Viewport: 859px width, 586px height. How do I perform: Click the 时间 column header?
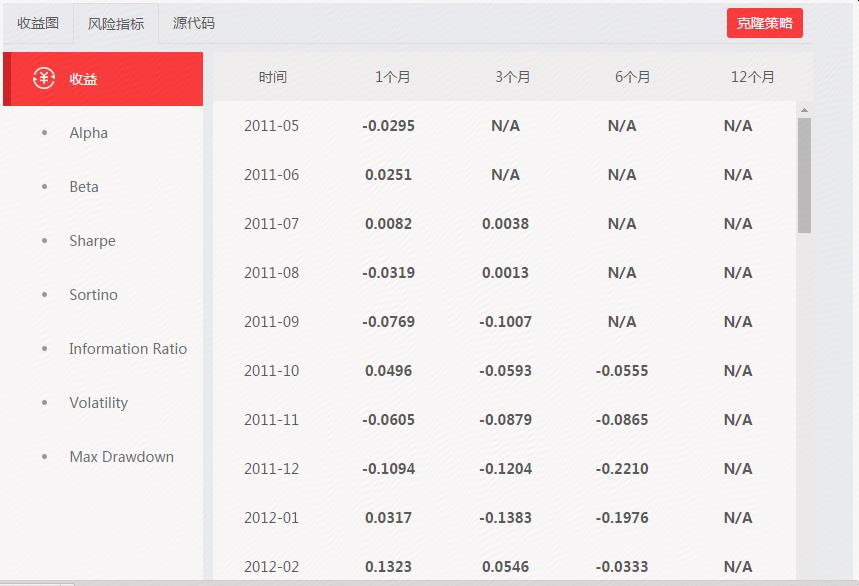coord(273,77)
